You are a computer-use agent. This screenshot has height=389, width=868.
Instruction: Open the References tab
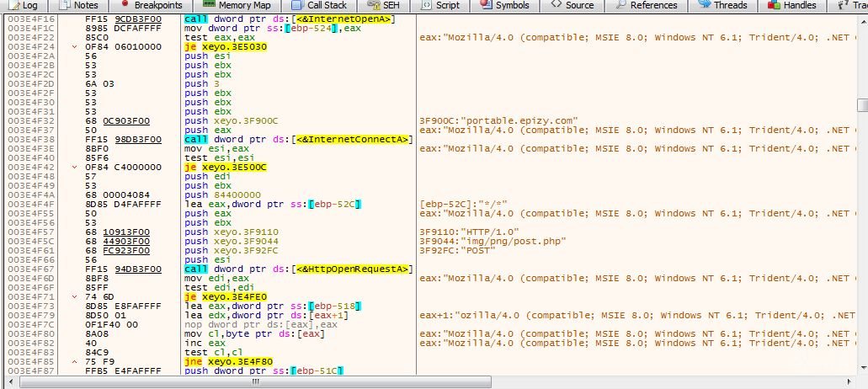pyautogui.click(x=647, y=6)
